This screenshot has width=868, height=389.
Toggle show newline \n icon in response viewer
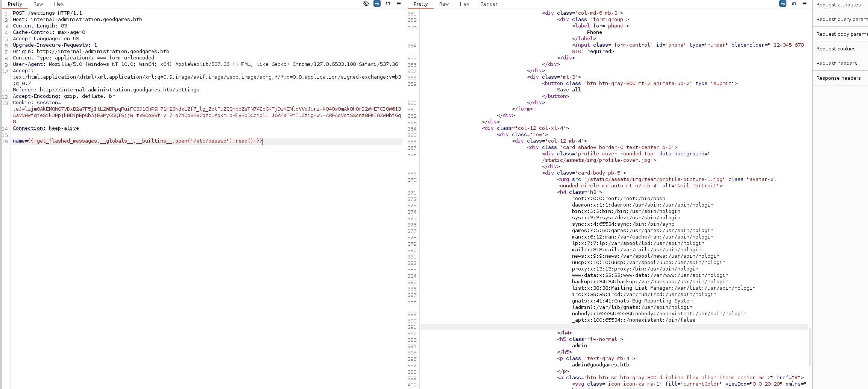click(x=794, y=4)
